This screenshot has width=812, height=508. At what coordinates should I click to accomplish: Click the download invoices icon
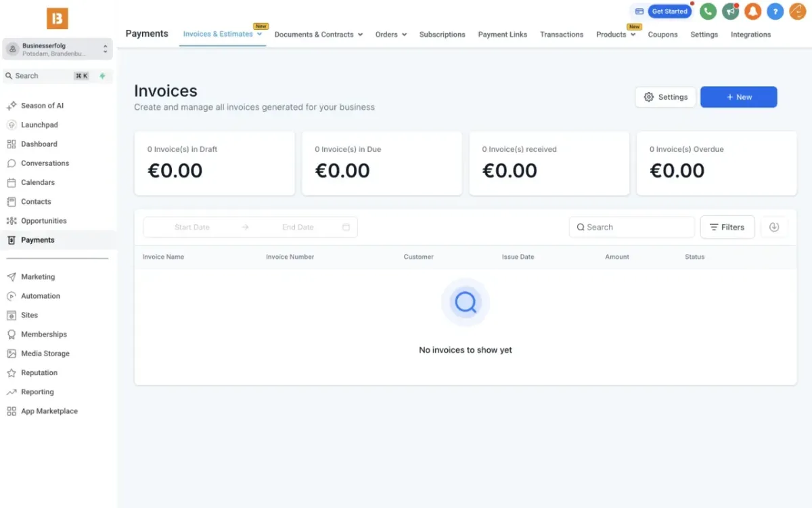pos(774,228)
